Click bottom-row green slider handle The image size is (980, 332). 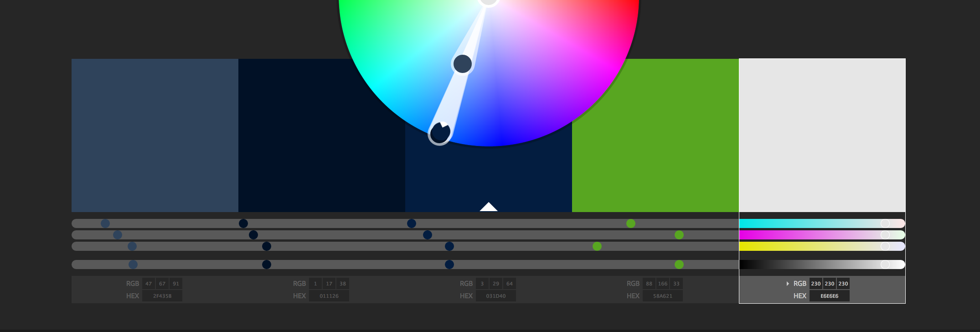(679, 265)
